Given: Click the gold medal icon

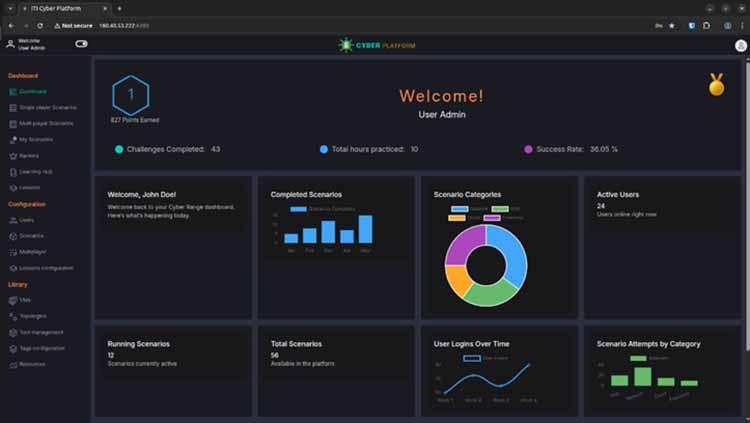Looking at the screenshot, I should coord(717,85).
